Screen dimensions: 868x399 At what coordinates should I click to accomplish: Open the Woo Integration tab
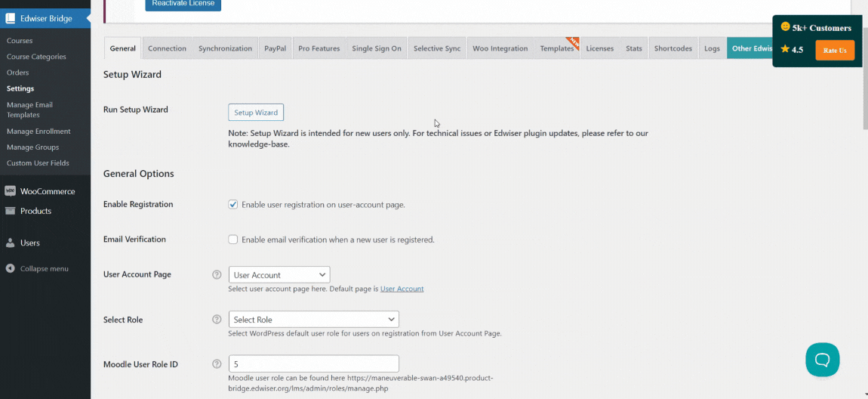pyautogui.click(x=500, y=48)
